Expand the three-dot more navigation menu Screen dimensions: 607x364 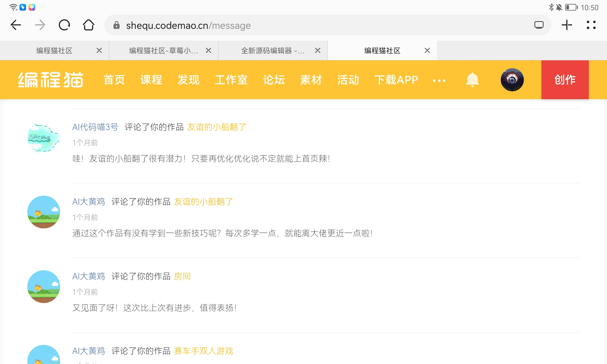(439, 81)
